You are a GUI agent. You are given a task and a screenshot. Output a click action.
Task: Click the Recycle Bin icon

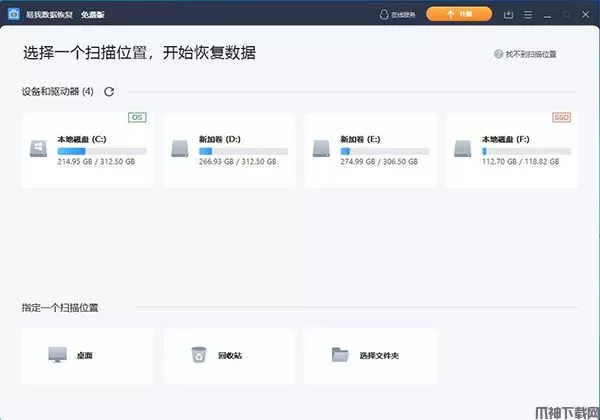pyautogui.click(x=199, y=355)
